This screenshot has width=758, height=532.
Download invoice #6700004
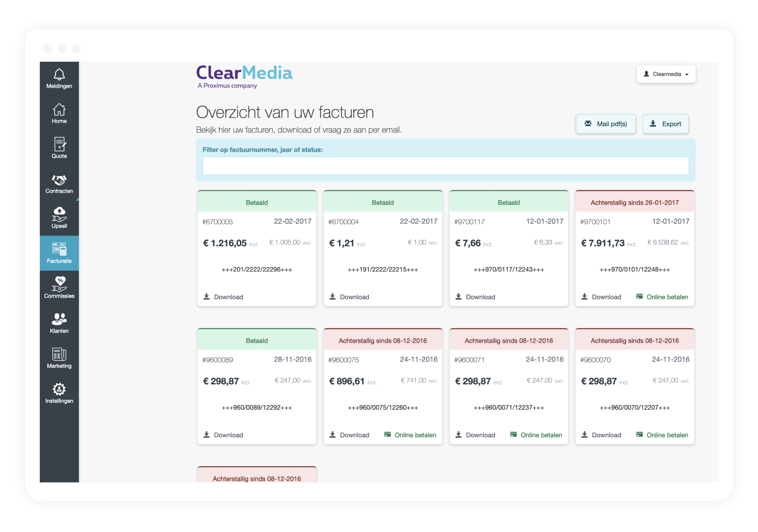(349, 297)
